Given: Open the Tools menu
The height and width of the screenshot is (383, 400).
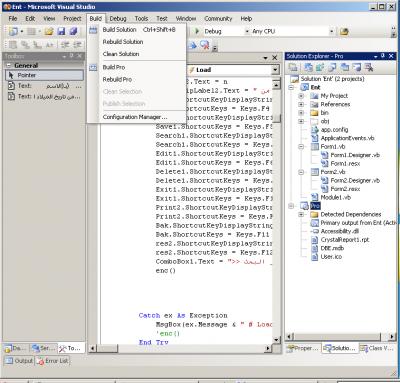Looking at the screenshot, I should coord(141,19).
